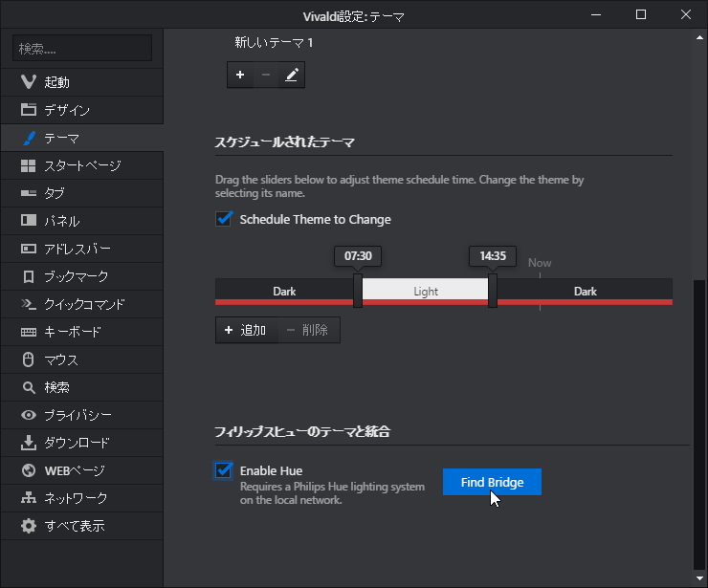
Task: Click the scrollbar down arrow
Action: [x=699, y=577]
